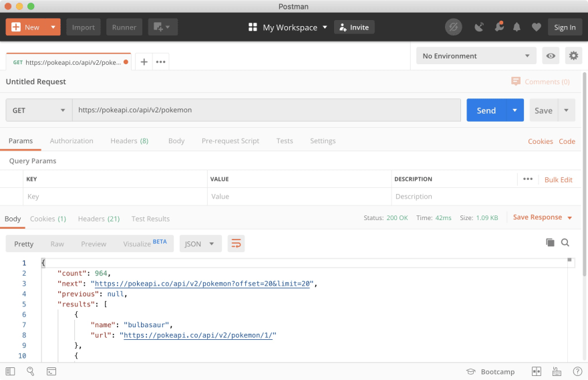588x380 pixels.
Task: Click the Cookies link
Action: [541, 142]
